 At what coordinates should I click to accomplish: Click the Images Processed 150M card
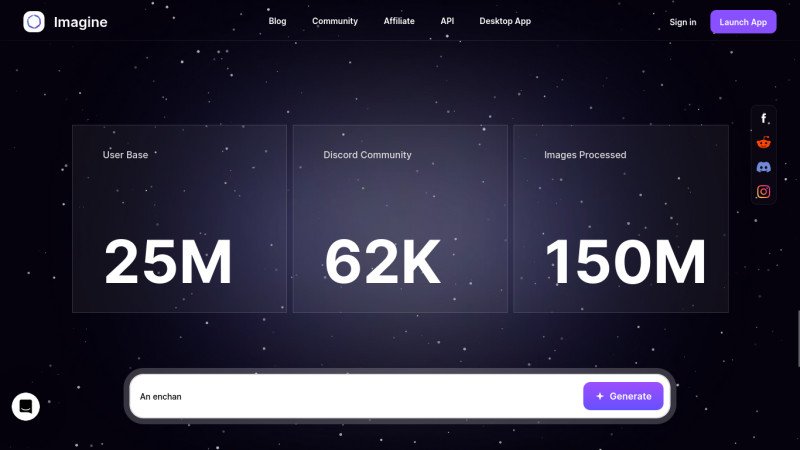620,218
